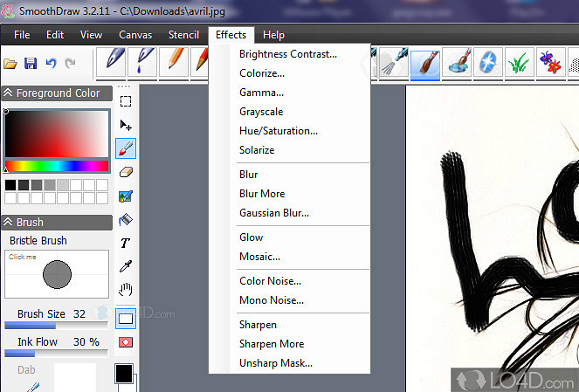579x392 pixels.
Task: Open the Stencil menu
Action: pyautogui.click(x=183, y=35)
